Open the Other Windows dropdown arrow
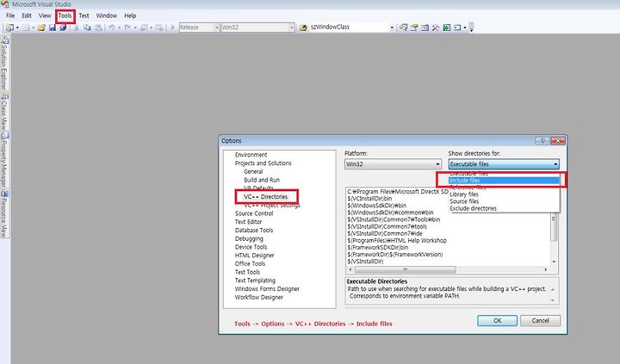This screenshot has width=620, height=364. (465, 28)
